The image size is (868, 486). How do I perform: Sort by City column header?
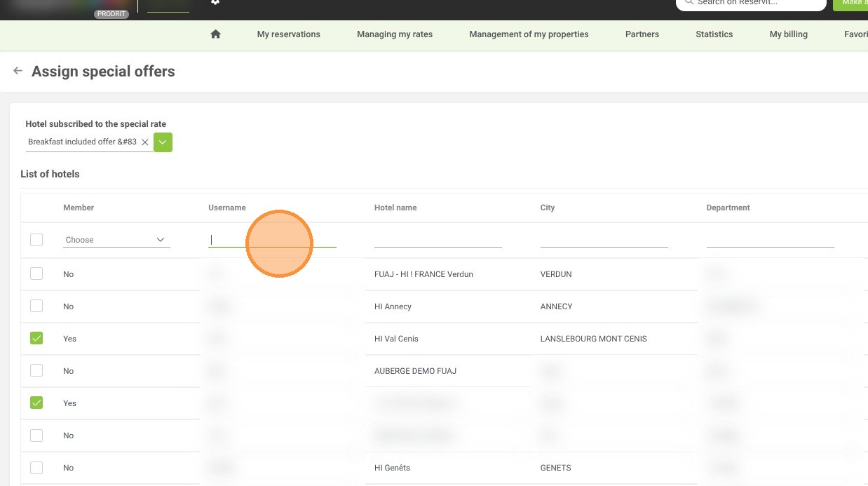548,208
